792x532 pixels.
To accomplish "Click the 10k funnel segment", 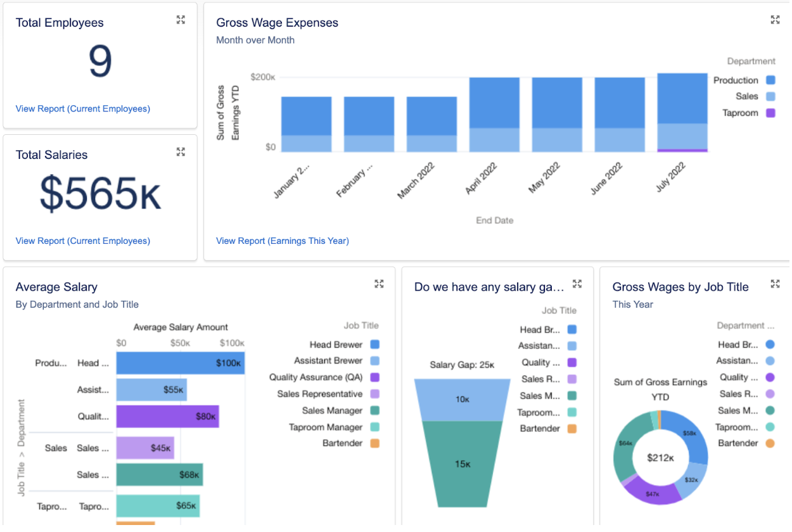I will tap(463, 400).
